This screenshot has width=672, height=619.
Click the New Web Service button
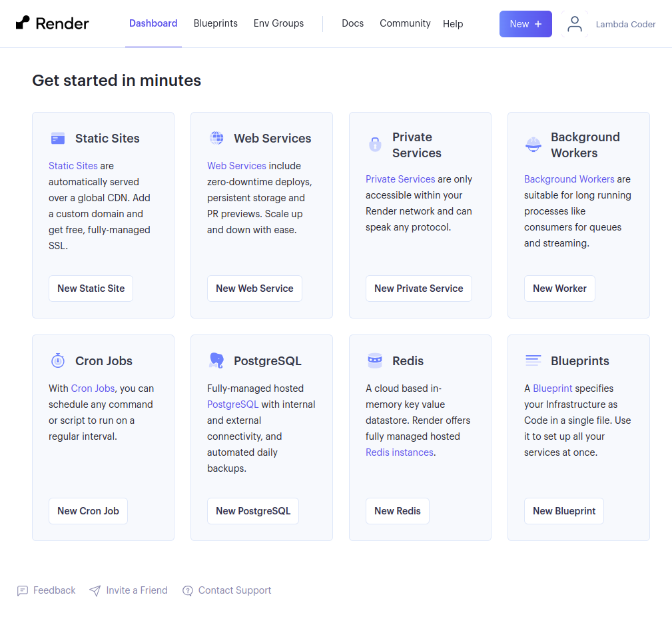[254, 289]
